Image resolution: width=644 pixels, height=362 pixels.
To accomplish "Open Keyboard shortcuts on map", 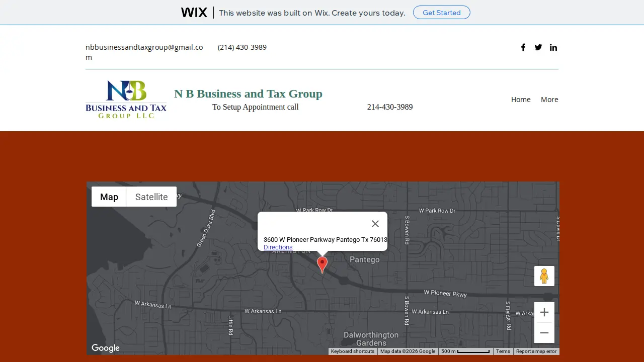I will tap(353, 351).
